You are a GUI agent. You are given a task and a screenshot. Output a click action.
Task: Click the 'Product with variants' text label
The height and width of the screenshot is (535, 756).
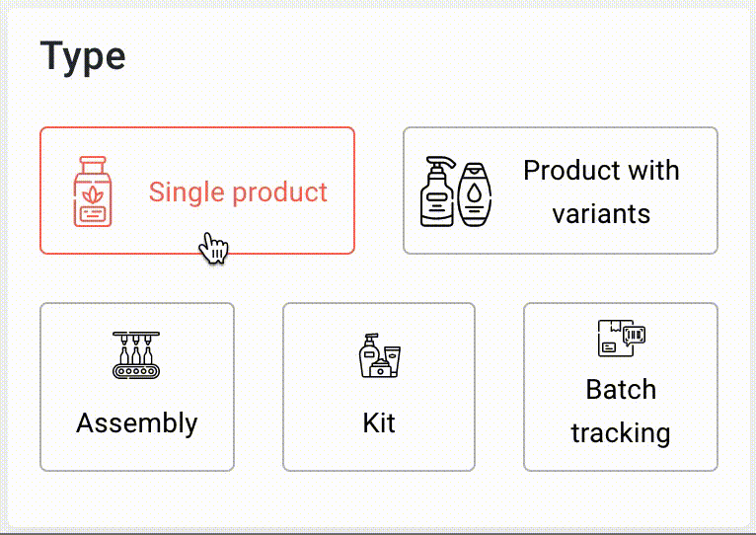601,191
